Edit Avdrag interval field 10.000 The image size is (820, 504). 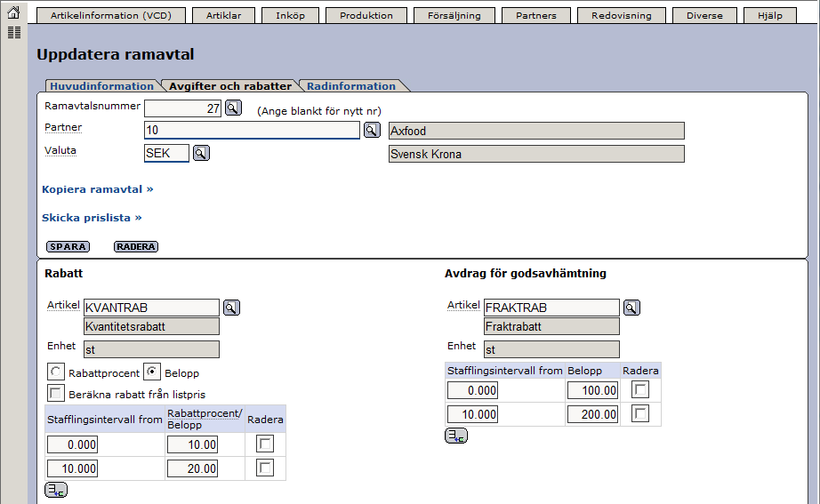point(473,414)
